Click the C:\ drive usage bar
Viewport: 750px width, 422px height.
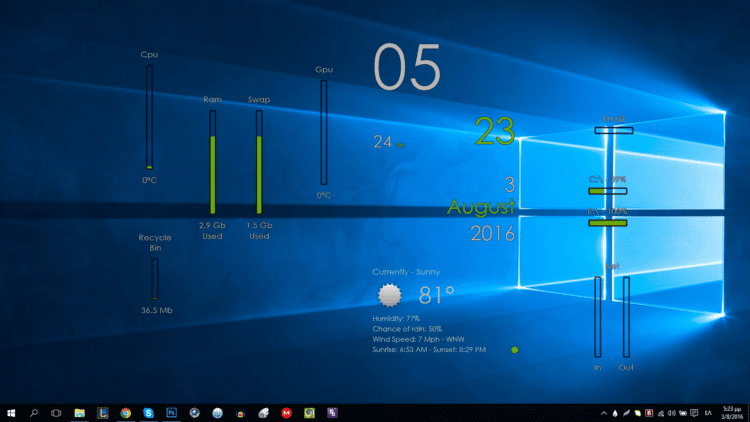(607, 191)
